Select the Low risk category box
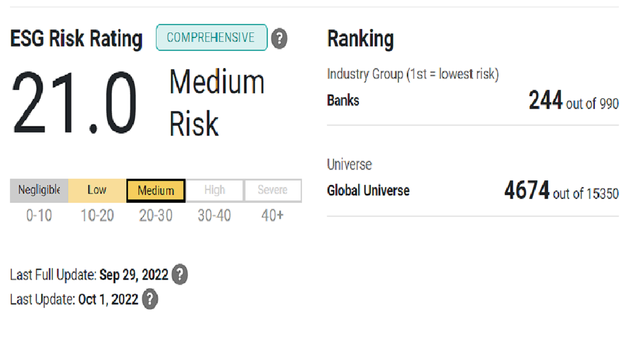644x362 pixels. coord(97,190)
